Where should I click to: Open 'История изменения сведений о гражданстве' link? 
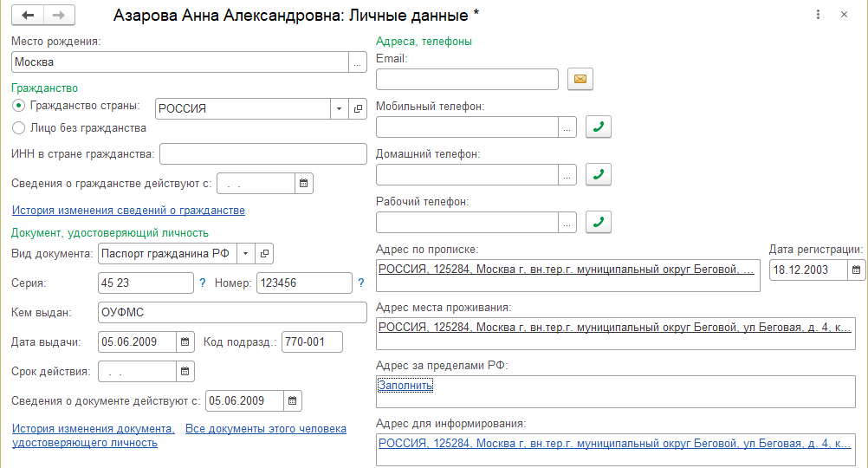click(128, 210)
